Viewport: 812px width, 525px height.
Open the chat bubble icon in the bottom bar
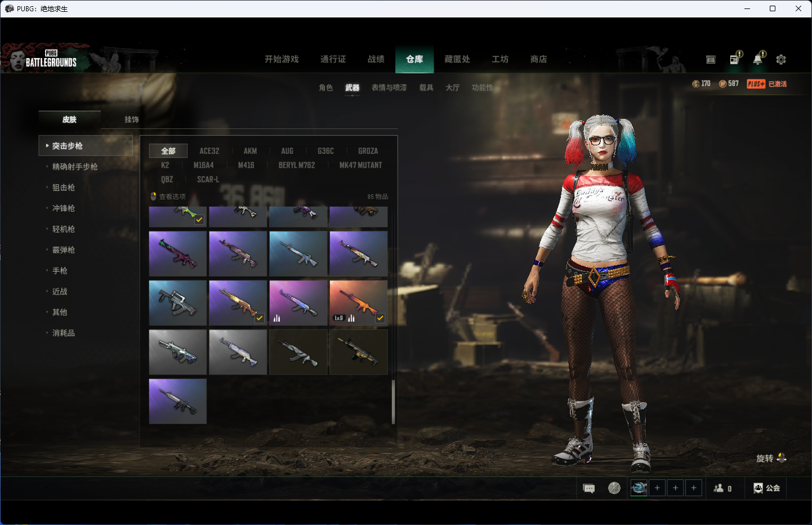pyautogui.click(x=589, y=488)
